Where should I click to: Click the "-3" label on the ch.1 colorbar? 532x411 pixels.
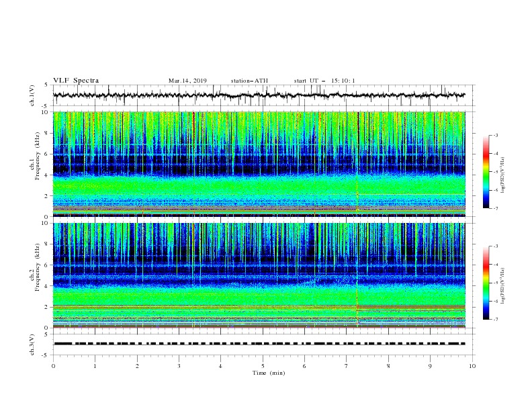(x=495, y=135)
